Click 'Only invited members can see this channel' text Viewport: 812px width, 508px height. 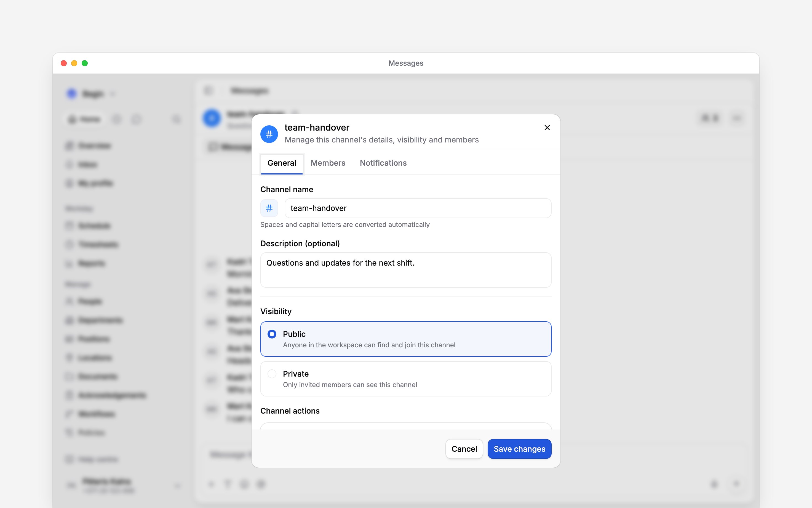point(350,385)
